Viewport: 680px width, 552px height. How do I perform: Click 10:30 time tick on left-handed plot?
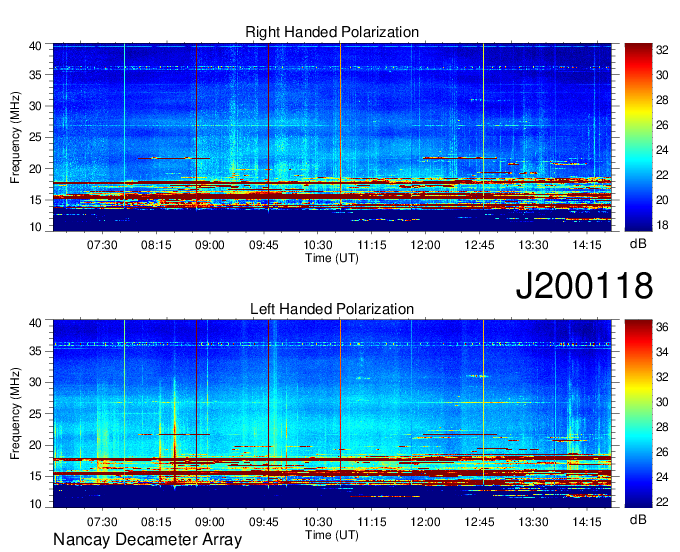[x=317, y=522]
